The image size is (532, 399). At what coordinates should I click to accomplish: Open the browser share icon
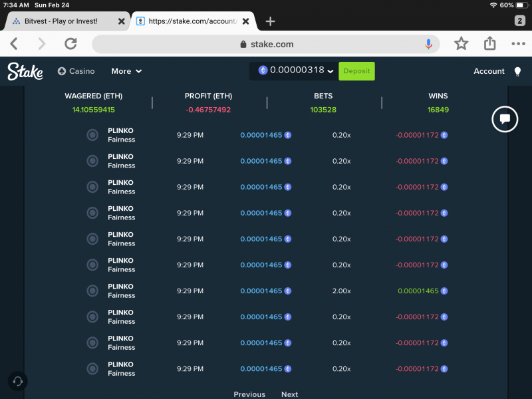tap(489, 43)
